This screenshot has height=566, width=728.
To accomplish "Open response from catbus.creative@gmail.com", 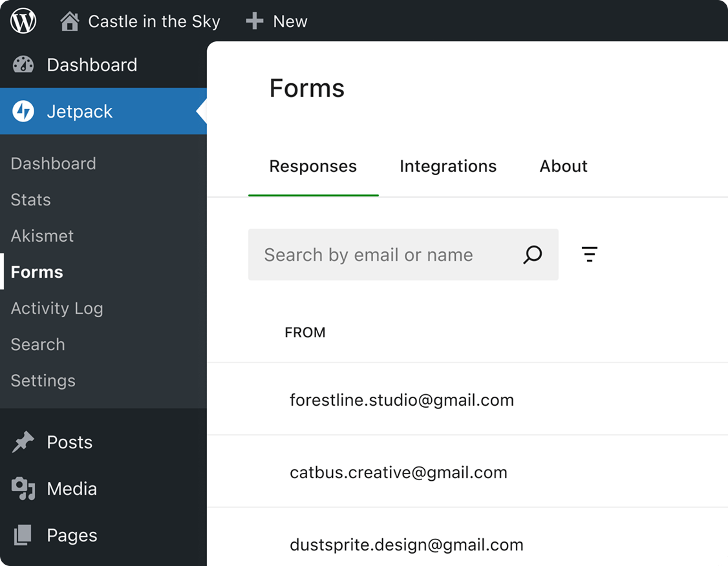I will [x=398, y=472].
